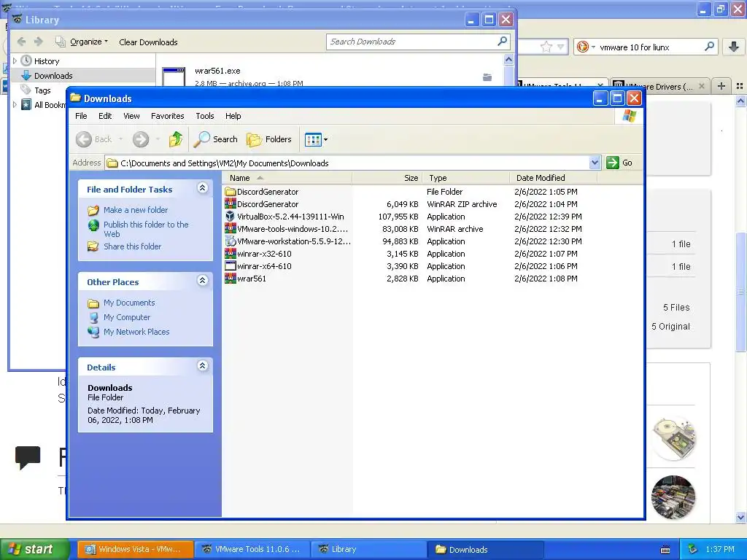The height and width of the screenshot is (560, 747).
Task: Click the Library search magnifier icon
Action: [502, 42]
